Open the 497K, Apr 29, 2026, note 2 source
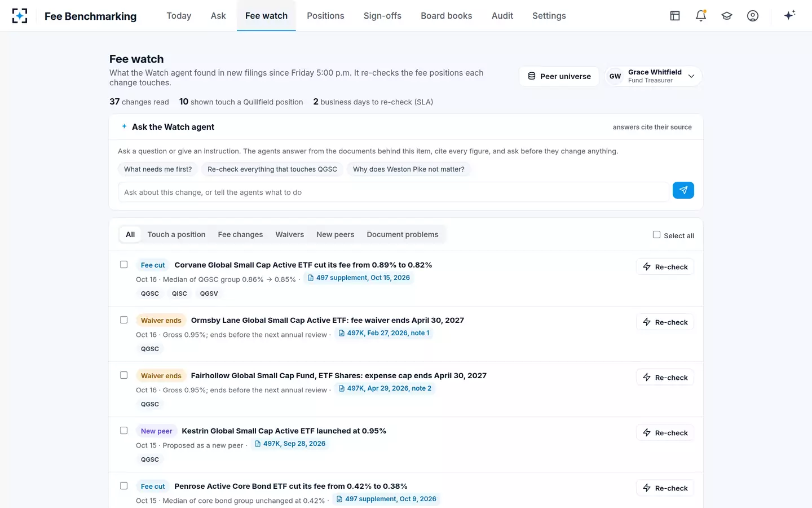 (385, 388)
